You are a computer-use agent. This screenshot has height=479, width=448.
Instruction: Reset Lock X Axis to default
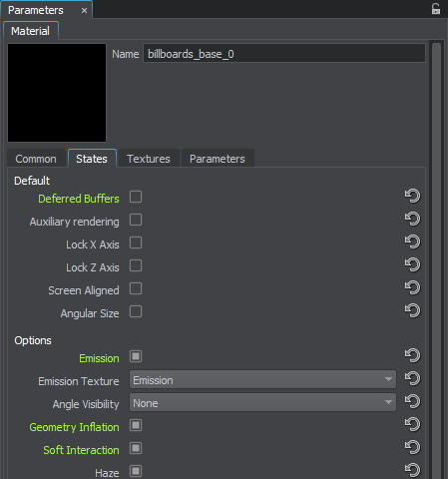pos(412,241)
